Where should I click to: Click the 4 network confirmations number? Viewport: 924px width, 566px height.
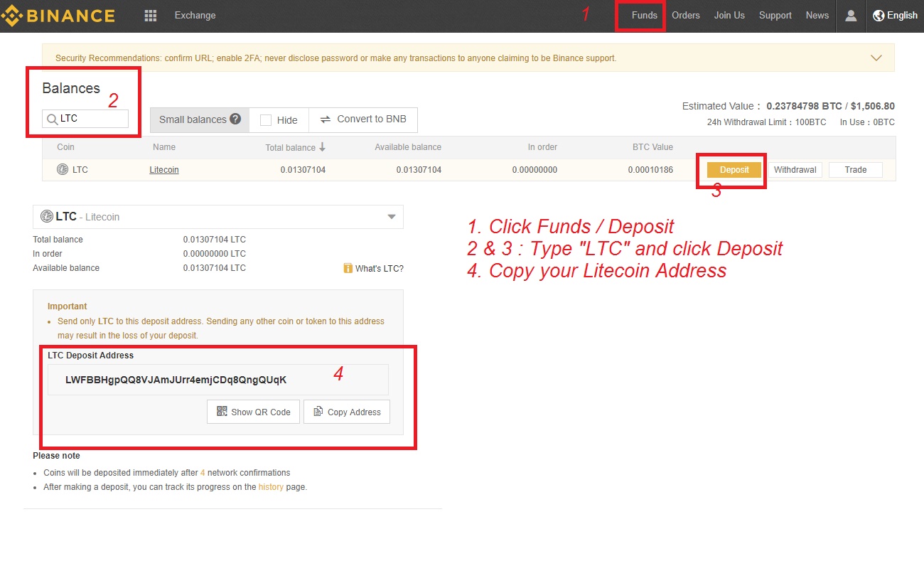203,473
